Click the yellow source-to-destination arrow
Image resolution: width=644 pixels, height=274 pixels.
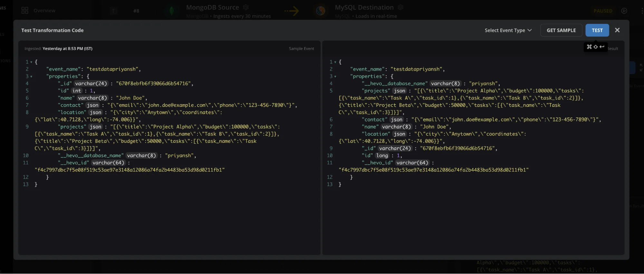292,11
